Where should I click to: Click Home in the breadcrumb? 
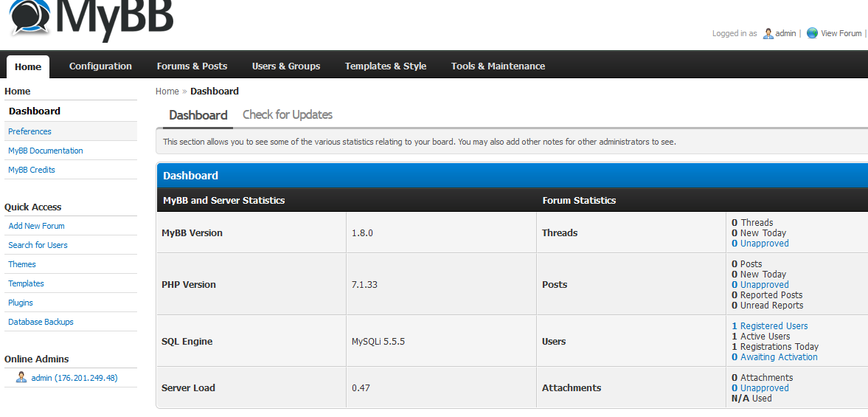(167, 92)
